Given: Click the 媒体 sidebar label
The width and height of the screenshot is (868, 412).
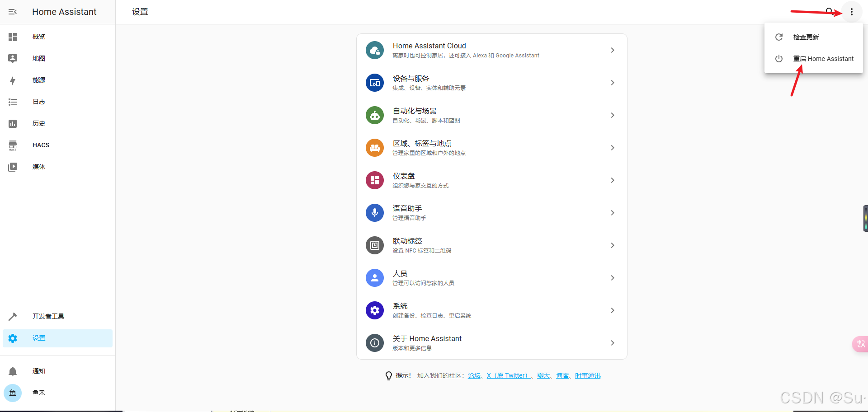Looking at the screenshot, I should click(x=39, y=167).
